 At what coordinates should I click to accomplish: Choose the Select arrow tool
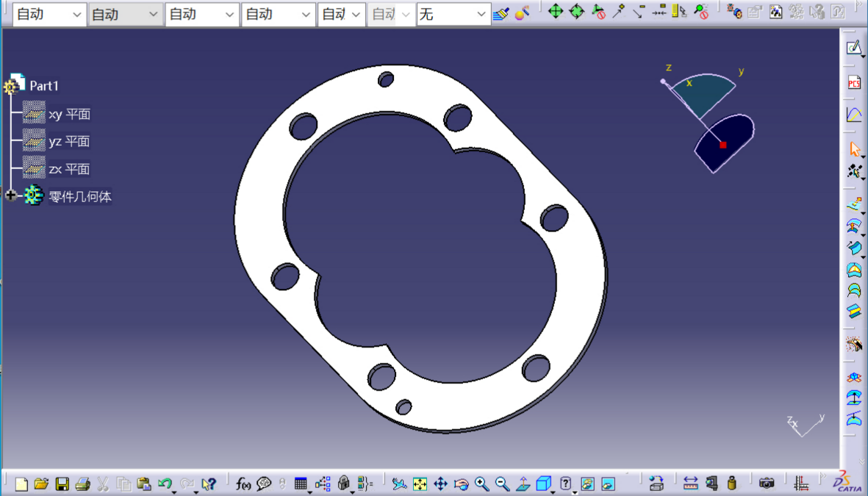[x=854, y=149]
